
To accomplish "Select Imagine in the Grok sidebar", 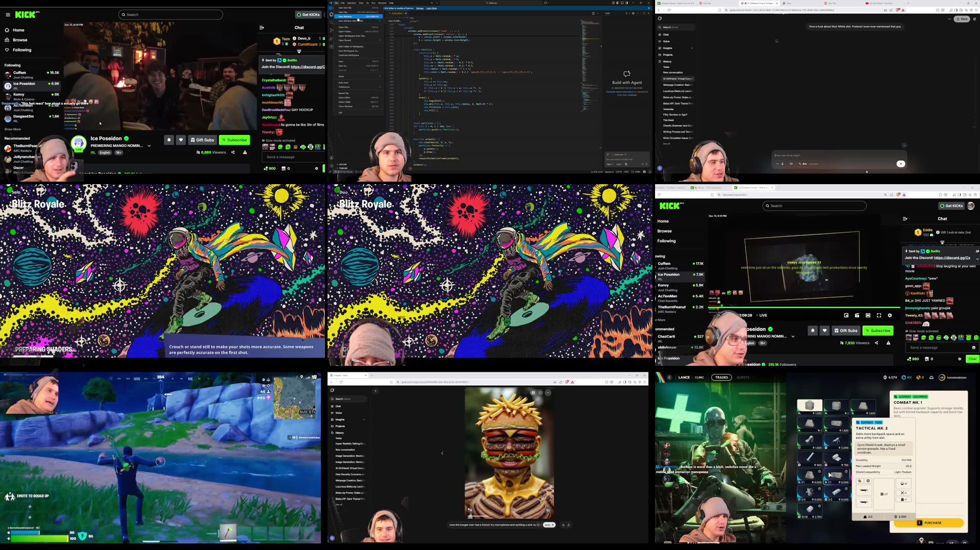I will tap(667, 48).
